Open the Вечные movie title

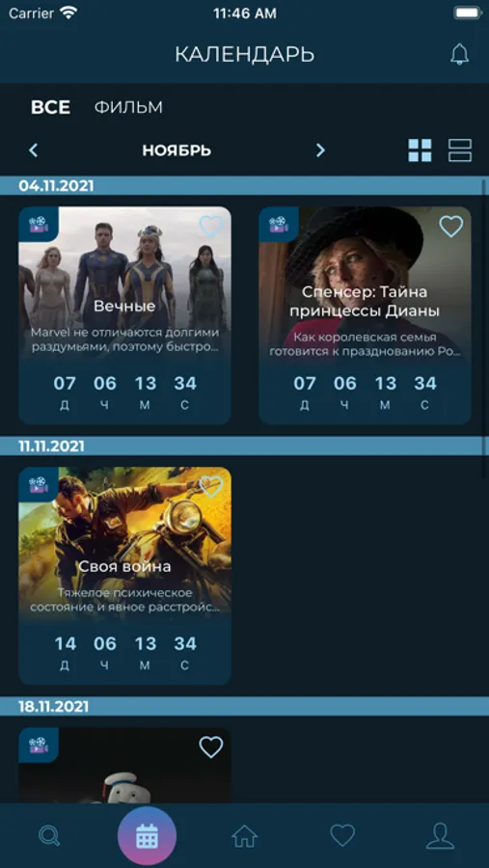pos(124,306)
